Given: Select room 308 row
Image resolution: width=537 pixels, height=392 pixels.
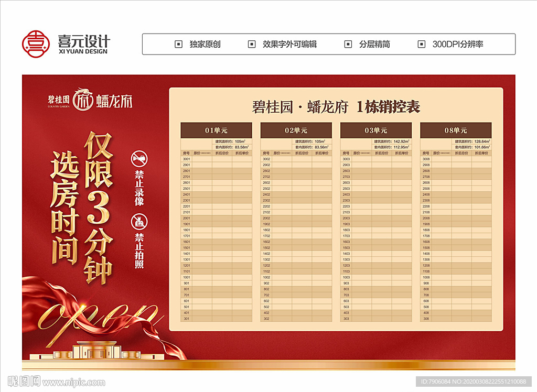Looking at the screenshot, I should point(456,319).
